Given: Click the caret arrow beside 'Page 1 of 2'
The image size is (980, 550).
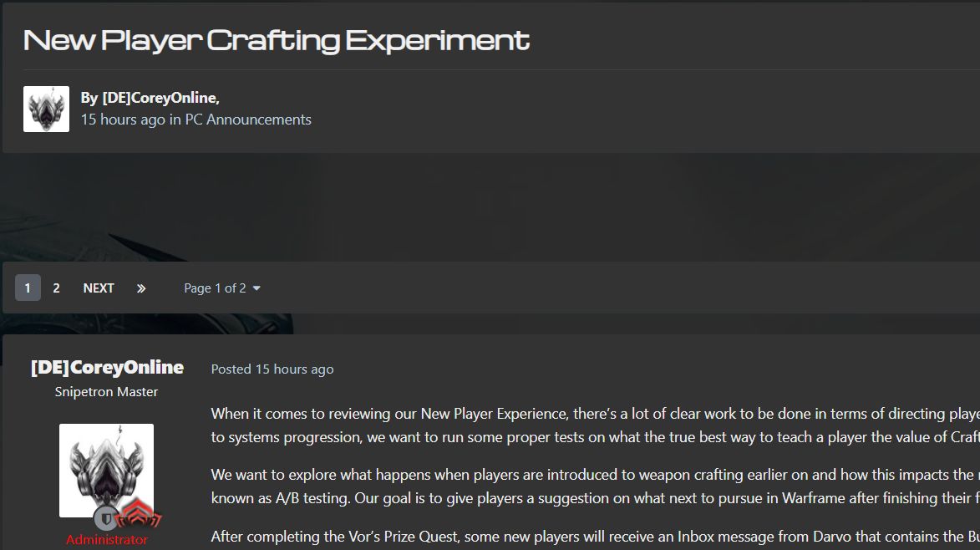Looking at the screenshot, I should (256, 288).
